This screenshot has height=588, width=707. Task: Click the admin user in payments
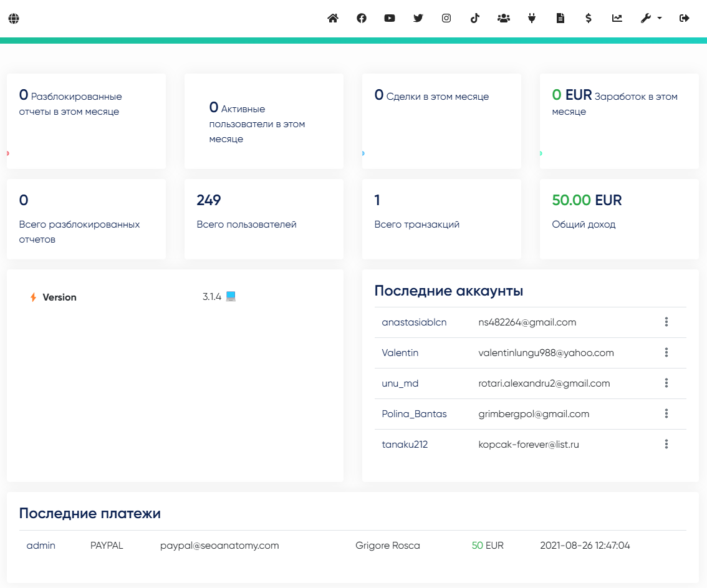pos(41,546)
